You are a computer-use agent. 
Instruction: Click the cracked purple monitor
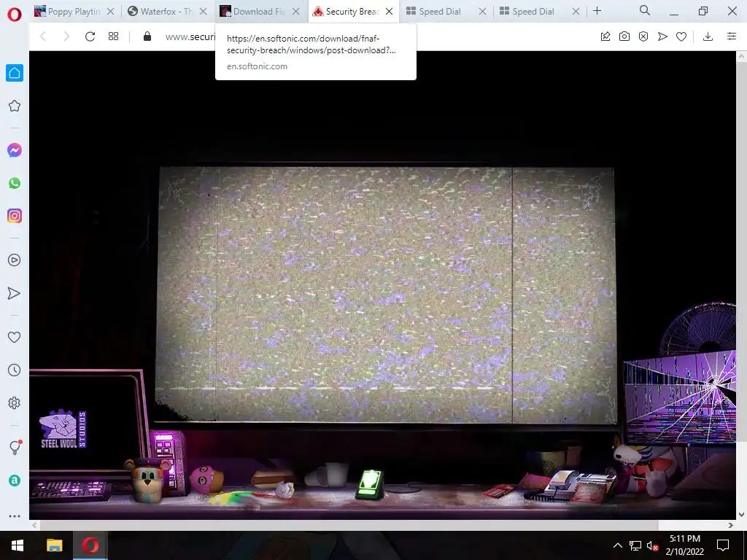tap(681, 399)
